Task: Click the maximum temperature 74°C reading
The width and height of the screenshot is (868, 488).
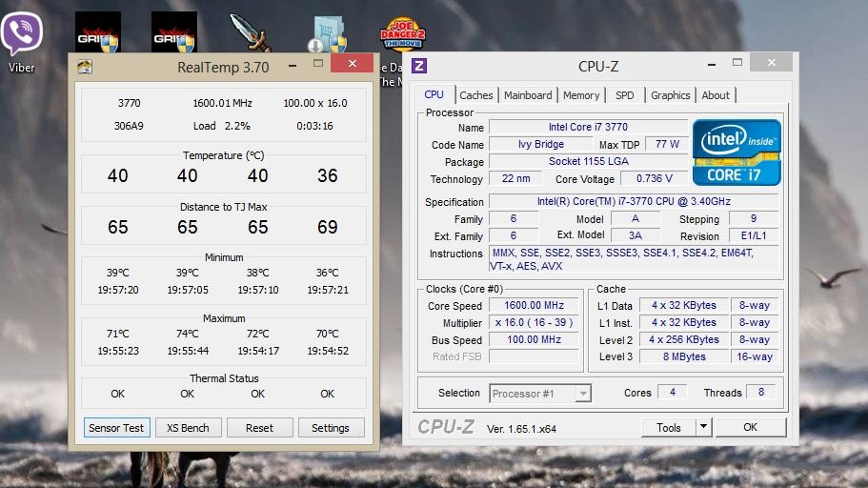Action: point(188,334)
